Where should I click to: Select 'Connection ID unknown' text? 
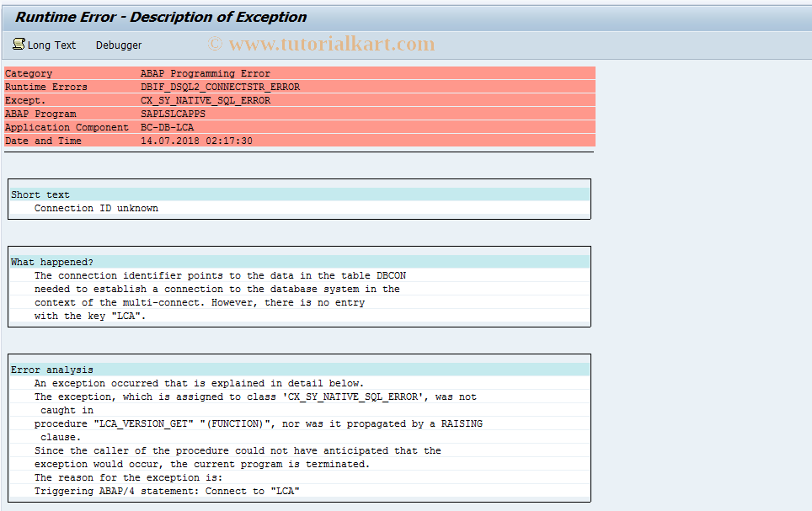pos(96,208)
